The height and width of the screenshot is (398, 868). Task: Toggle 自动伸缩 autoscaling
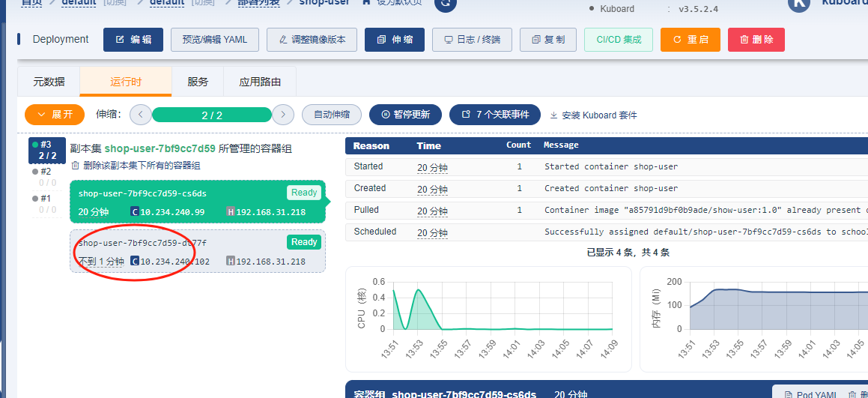pos(332,115)
